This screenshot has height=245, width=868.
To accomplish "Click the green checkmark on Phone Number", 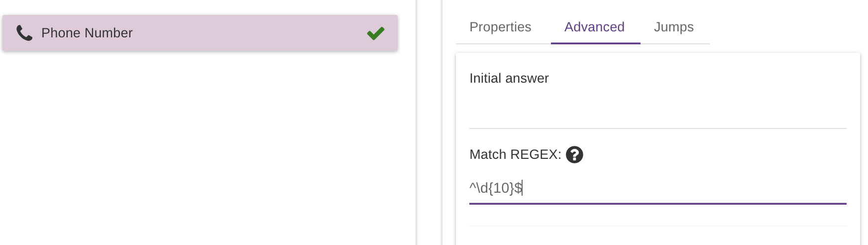I will [375, 33].
